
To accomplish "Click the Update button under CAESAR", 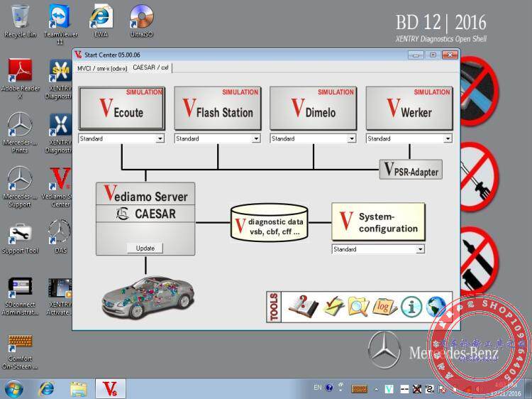I will [x=145, y=248].
